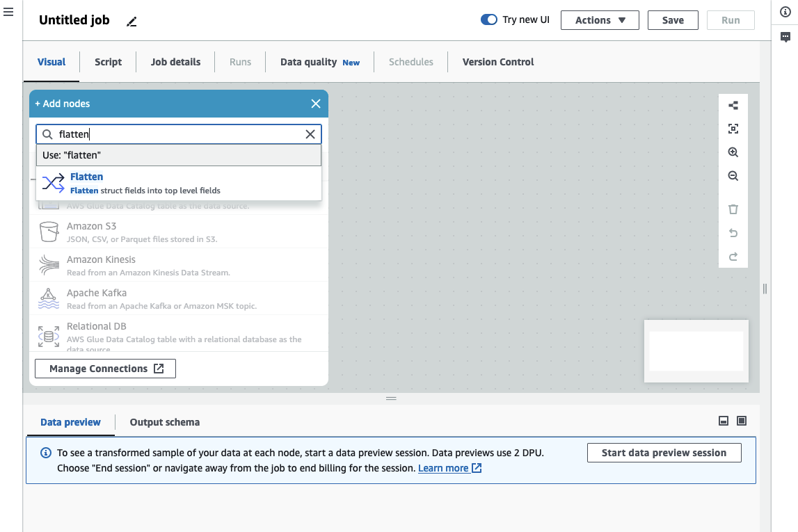Switch to the Script tab
798x532 pixels.
point(108,62)
